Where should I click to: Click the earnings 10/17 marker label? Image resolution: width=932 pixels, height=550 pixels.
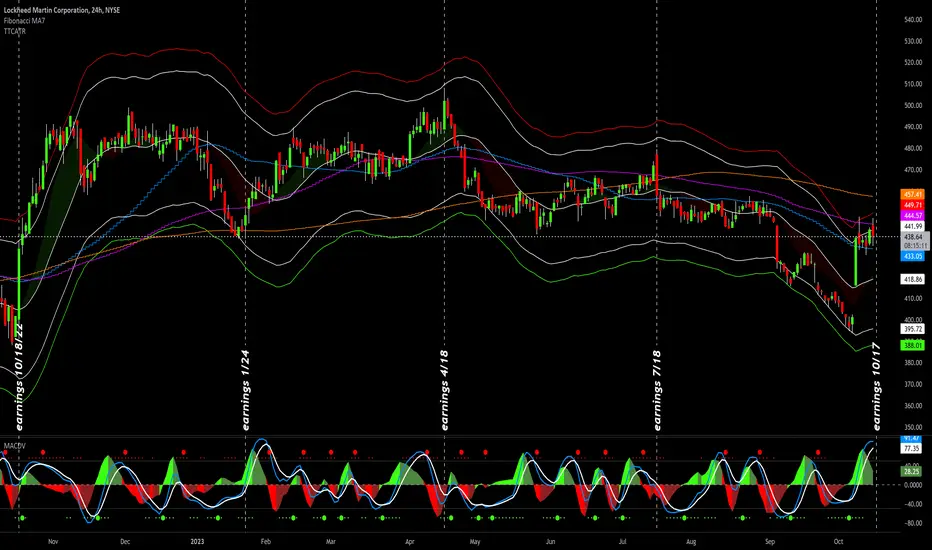[877, 386]
